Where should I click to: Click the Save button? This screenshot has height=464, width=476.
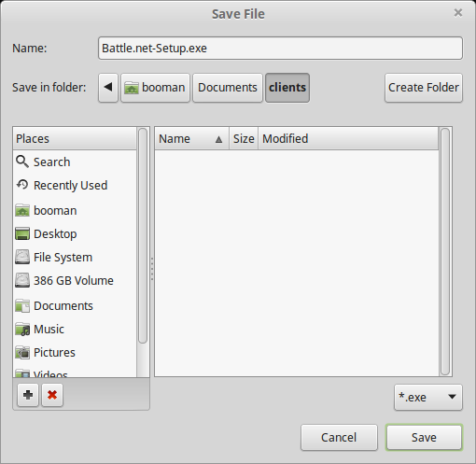[x=424, y=437]
